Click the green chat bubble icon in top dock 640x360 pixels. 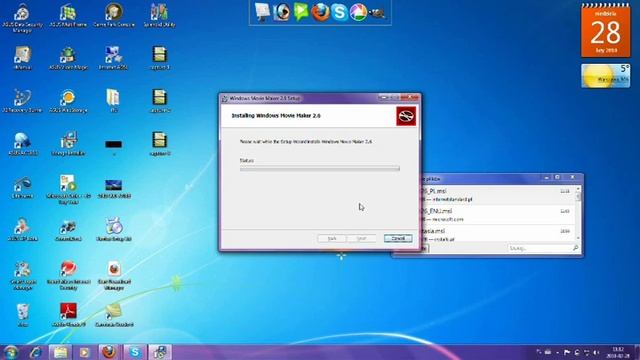pyautogui.click(x=301, y=12)
